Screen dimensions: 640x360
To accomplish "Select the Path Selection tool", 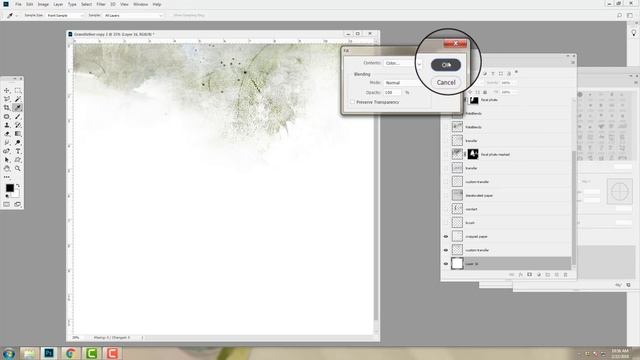I will [7, 160].
